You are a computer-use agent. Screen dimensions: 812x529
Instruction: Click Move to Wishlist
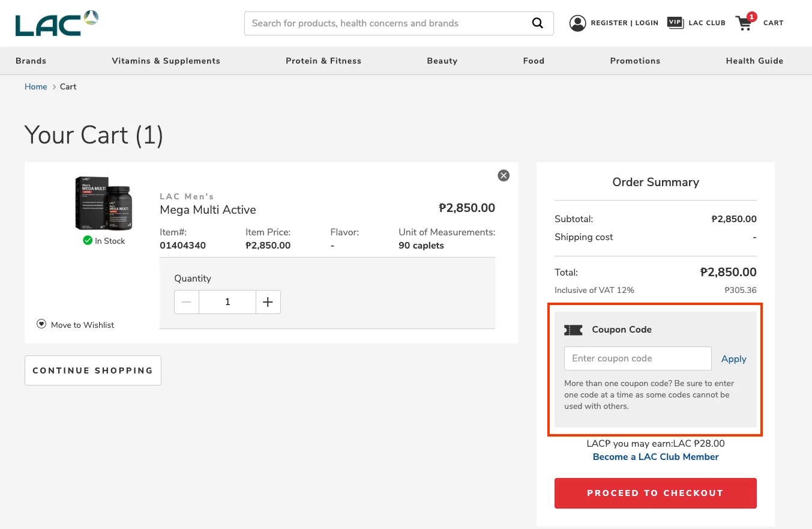coord(82,325)
